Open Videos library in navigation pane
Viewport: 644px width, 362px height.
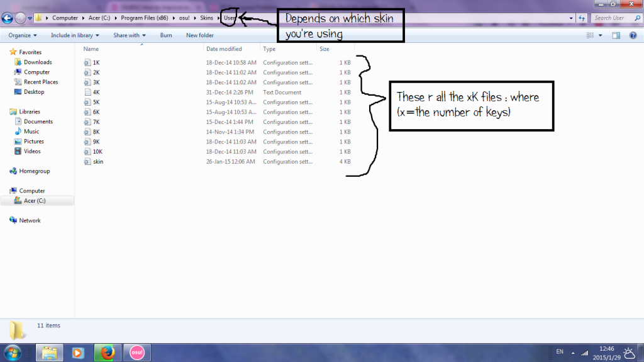click(x=28, y=151)
